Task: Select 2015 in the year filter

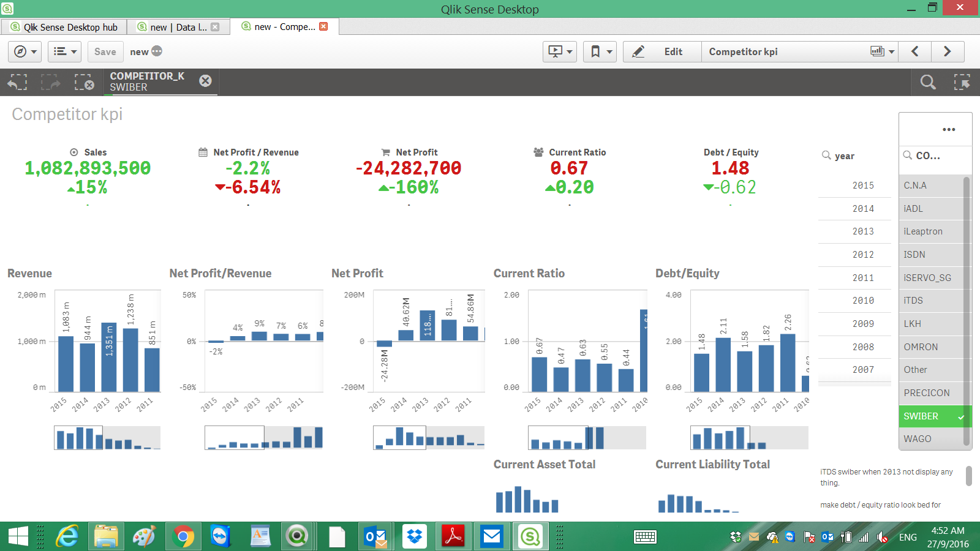Action: (x=854, y=186)
